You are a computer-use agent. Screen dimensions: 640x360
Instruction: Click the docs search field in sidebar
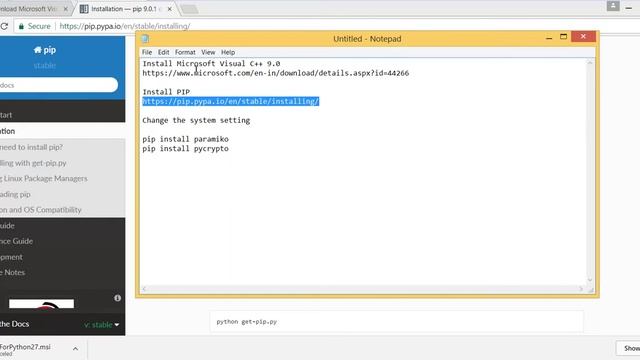[59, 85]
